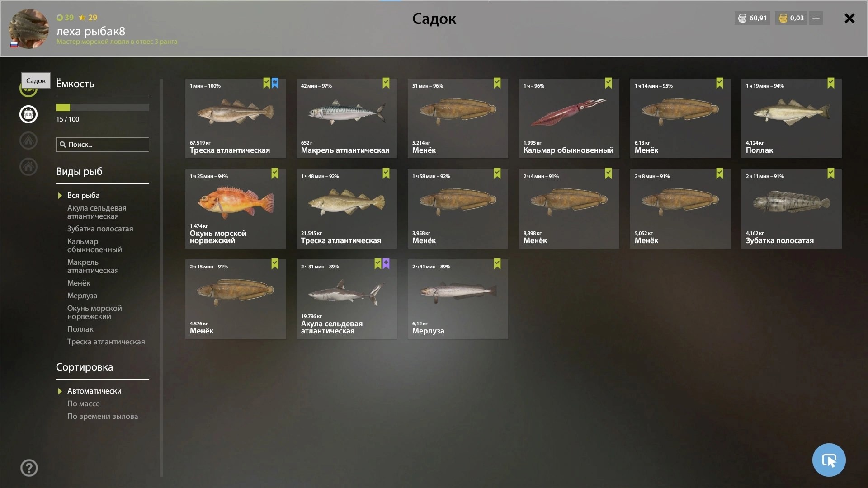Image resolution: width=868 pixels, height=488 pixels.
Task: Select sorting По массе
Action: point(84,404)
